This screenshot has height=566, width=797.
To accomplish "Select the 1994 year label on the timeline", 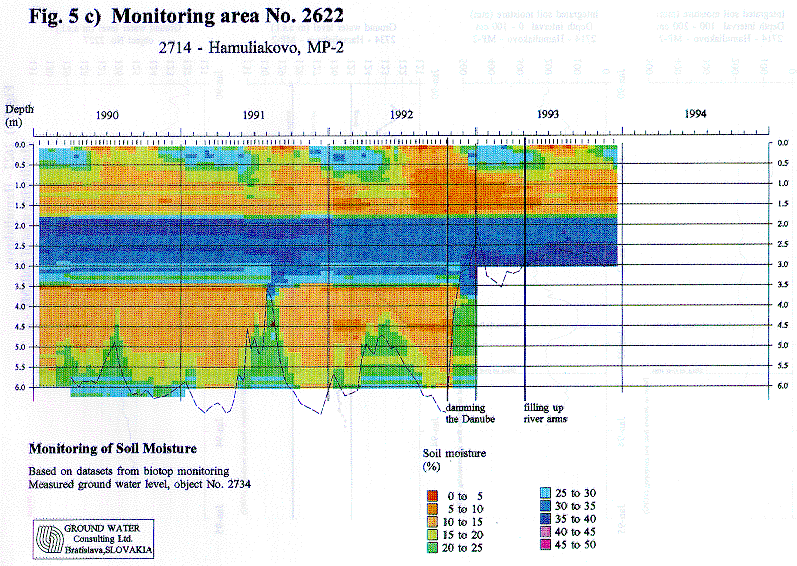I will point(695,114).
